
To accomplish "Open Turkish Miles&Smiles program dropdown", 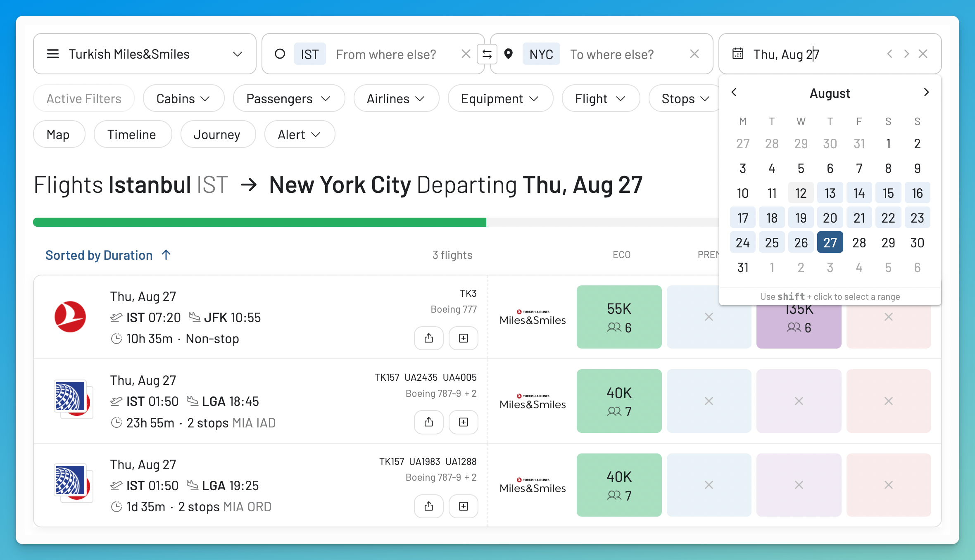I will point(145,54).
